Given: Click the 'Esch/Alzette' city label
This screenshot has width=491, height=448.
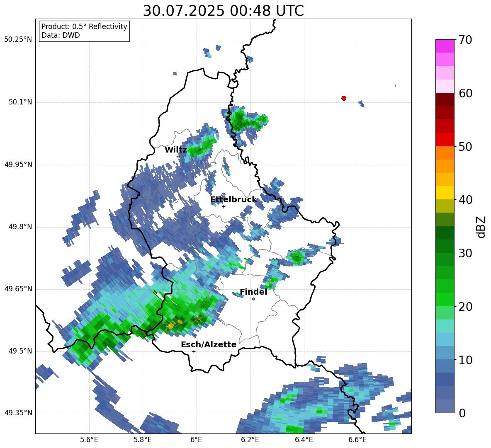Looking at the screenshot, I should [x=209, y=344].
